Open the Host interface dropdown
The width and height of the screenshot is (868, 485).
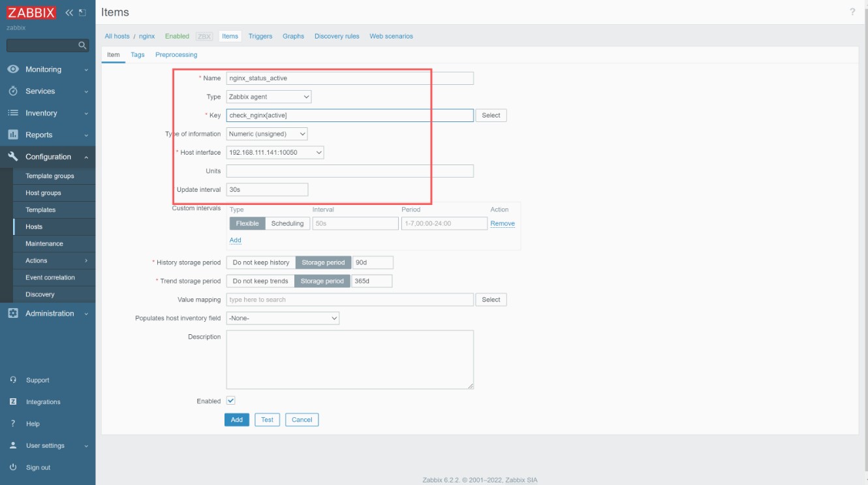(x=275, y=152)
